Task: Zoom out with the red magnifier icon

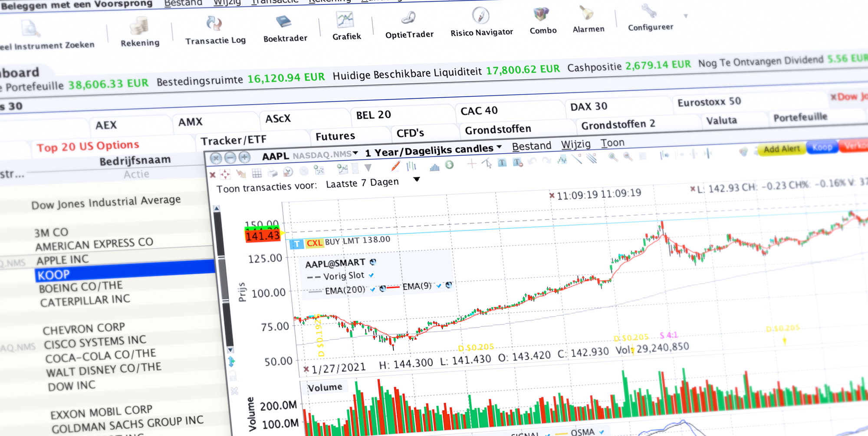Action: (628, 156)
